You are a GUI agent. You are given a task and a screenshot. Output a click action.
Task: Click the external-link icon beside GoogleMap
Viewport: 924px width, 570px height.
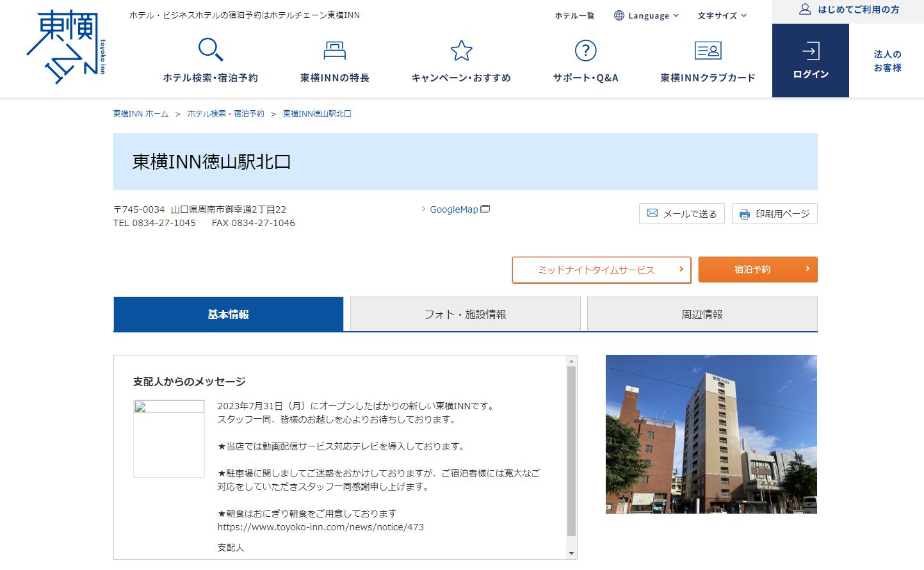[x=485, y=209]
